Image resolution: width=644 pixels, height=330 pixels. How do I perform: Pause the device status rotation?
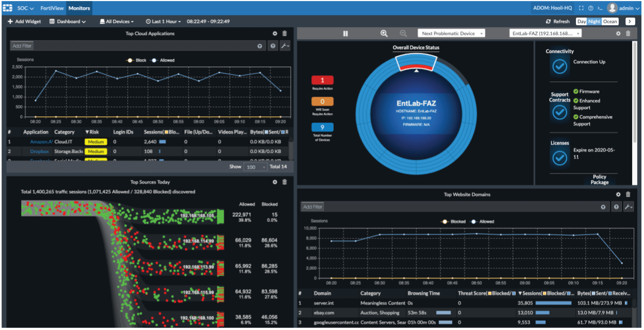[345, 33]
